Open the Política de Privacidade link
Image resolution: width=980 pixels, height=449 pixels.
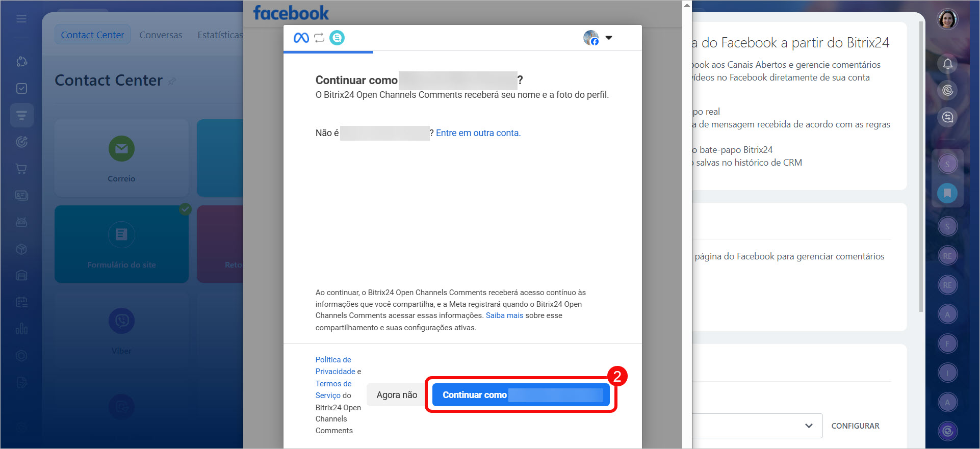click(336, 365)
